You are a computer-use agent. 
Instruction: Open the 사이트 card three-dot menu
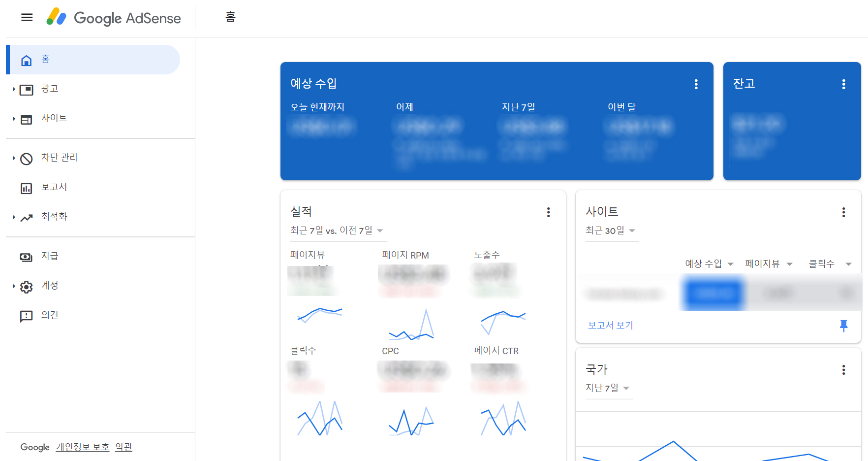(843, 212)
